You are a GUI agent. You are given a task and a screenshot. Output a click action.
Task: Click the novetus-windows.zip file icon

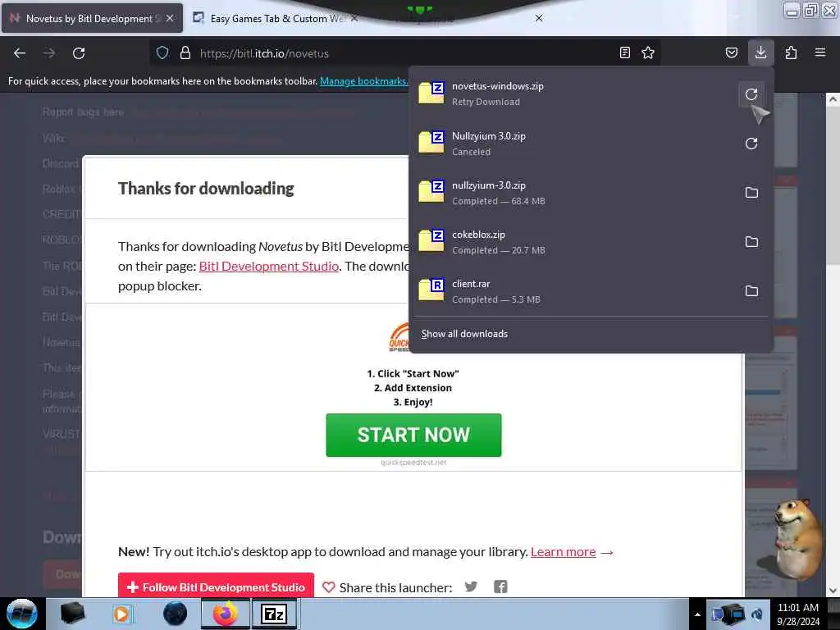pos(431,94)
